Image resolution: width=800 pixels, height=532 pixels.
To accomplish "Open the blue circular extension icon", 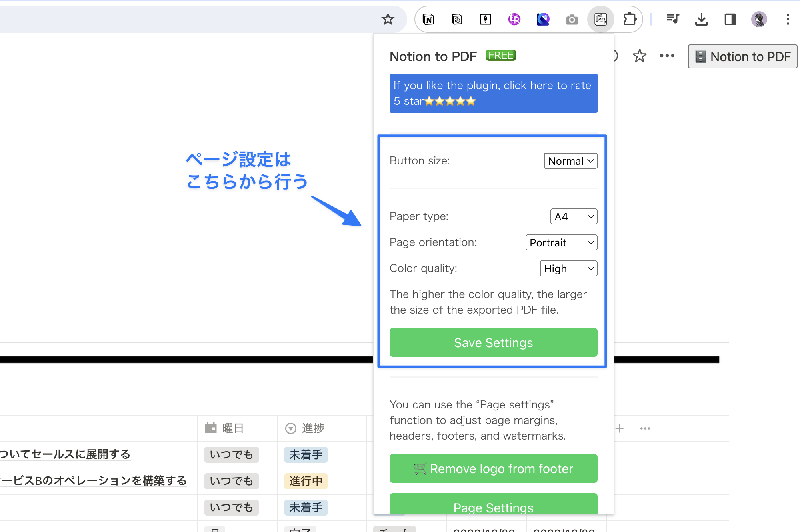I will tap(543, 19).
